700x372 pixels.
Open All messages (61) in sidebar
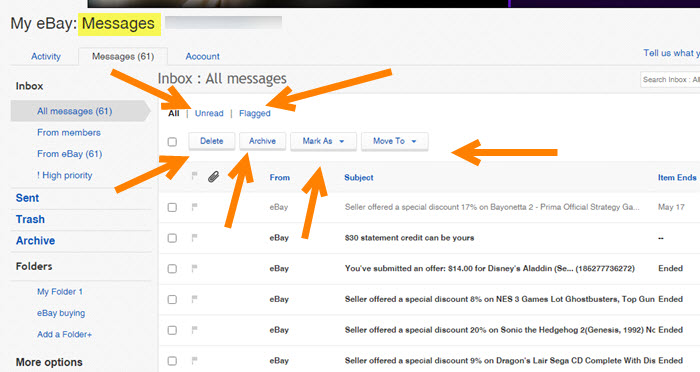[x=75, y=111]
